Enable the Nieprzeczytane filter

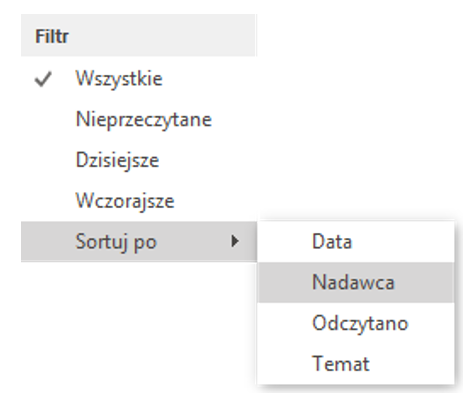(x=139, y=120)
